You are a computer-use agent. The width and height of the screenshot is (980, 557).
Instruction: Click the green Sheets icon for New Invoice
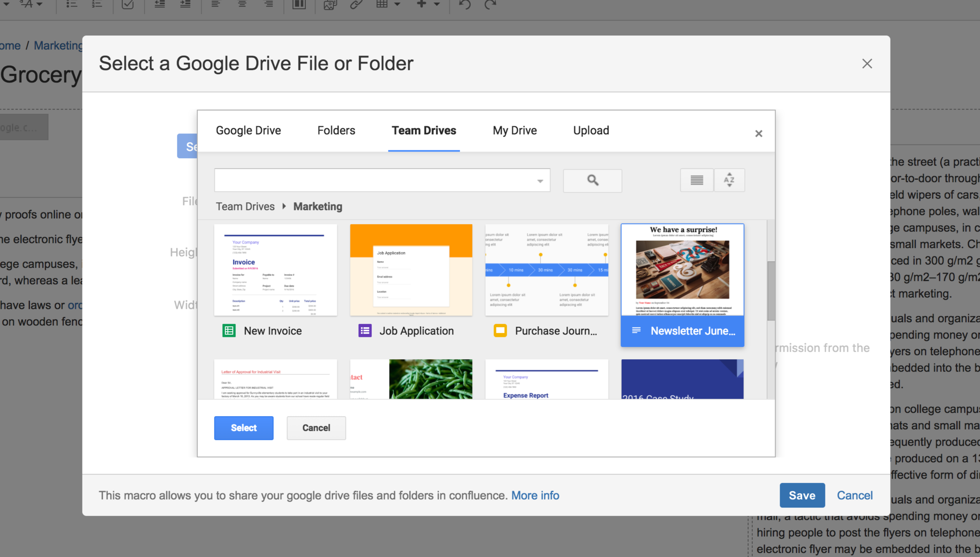click(229, 330)
